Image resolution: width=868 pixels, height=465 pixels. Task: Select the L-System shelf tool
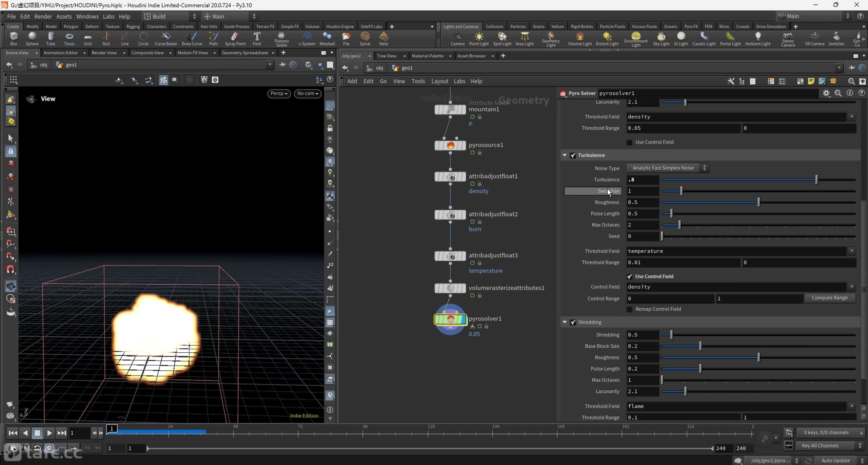tap(307, 39)
